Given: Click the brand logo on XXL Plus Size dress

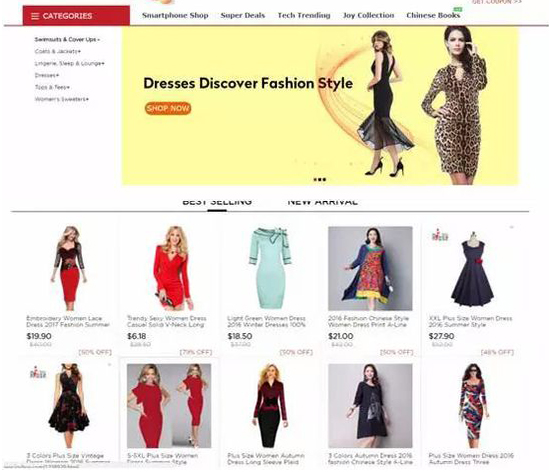Looking at the screenshot, I should pos(440,235).
